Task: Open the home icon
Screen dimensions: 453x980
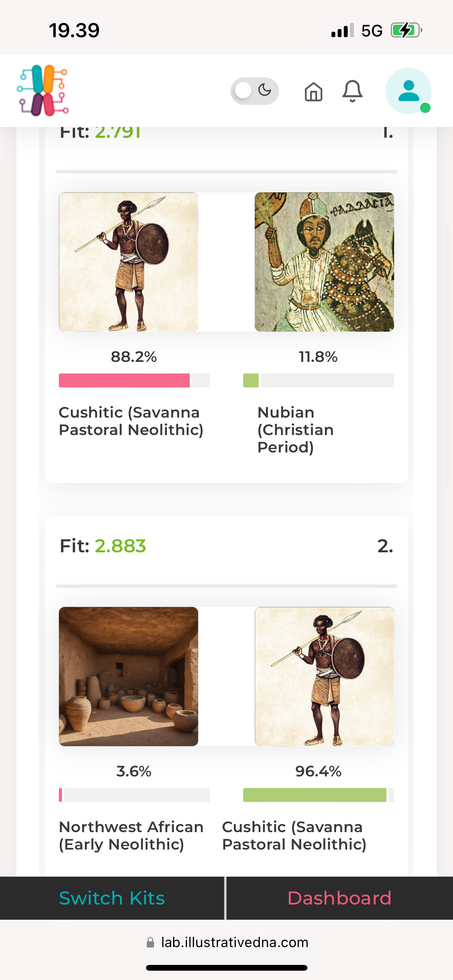Action: point(313,92)
